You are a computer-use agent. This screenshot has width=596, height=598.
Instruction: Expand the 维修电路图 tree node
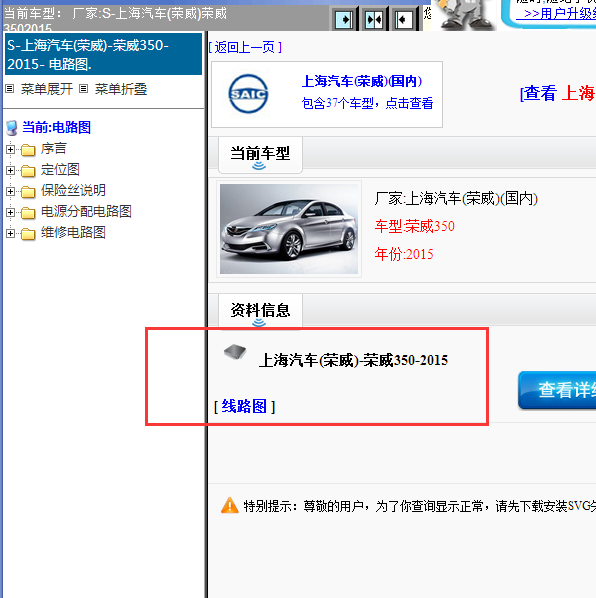(x=11, y=233)
